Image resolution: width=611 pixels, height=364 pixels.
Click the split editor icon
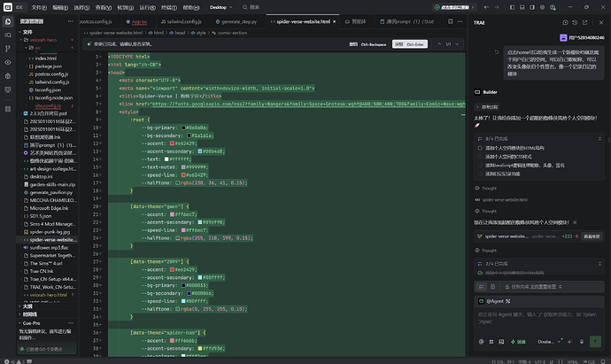pyautogui.click(x=451, y=21)
